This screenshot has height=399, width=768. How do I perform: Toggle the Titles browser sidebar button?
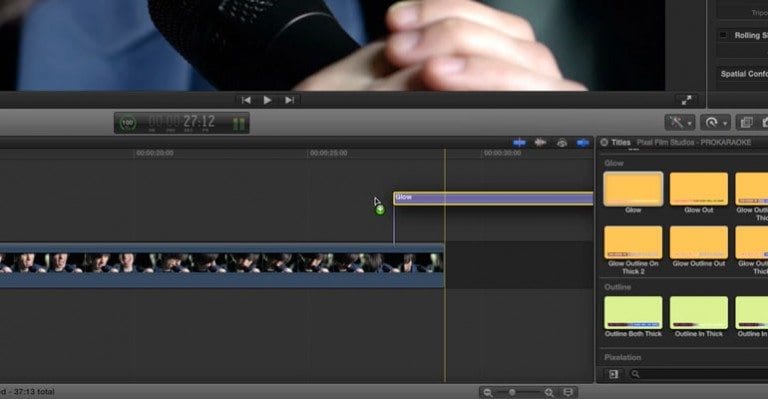(x=613, y=374)
